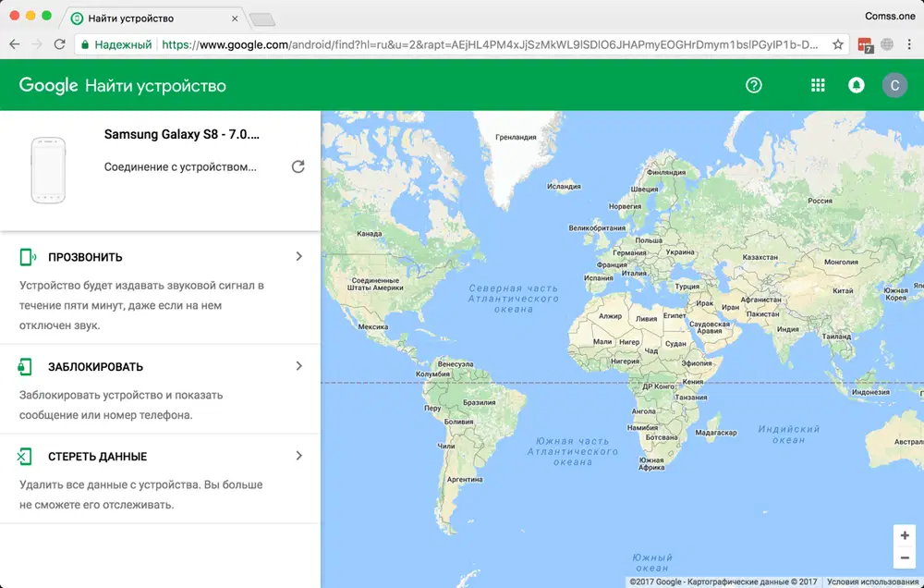Click the Надежный secure label
The width and height of the screenshot is (924, 588).
click(x=123, y=44)
